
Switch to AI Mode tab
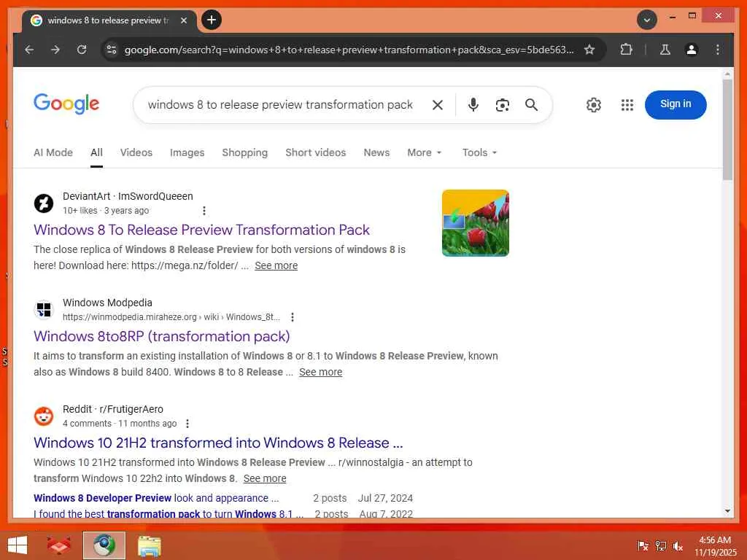point(53,152)
